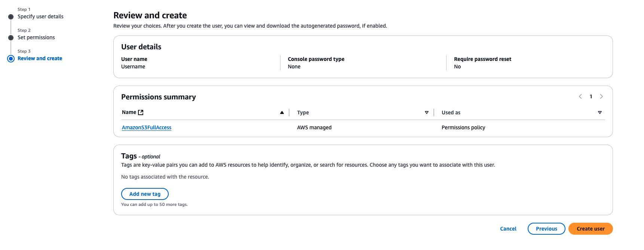Go to previous permissions page arrow

pos(580,96)
